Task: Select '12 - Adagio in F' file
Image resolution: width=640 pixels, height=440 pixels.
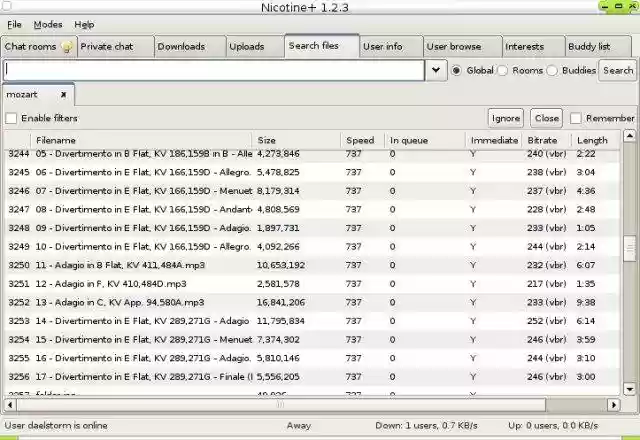Action: (312, 284)
